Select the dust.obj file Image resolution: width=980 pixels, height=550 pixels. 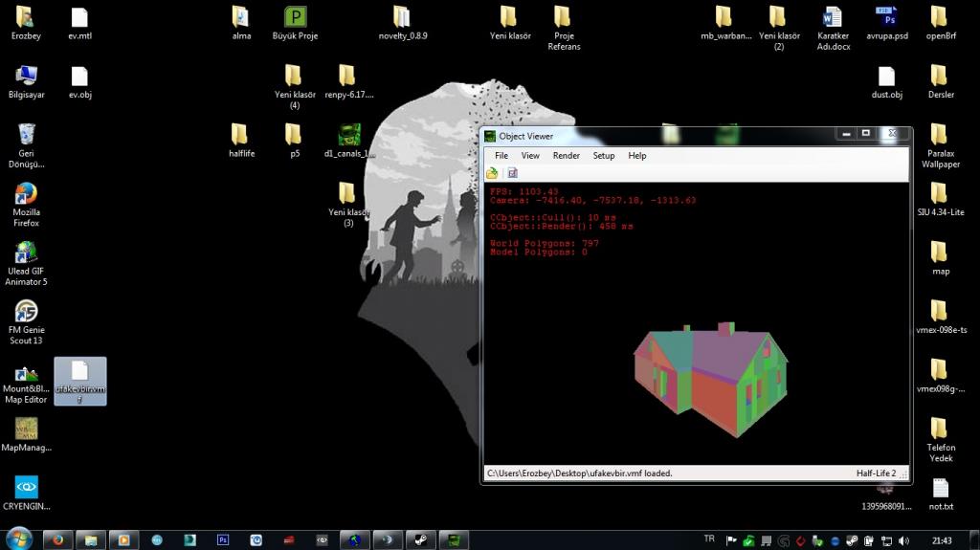[887, 82]
